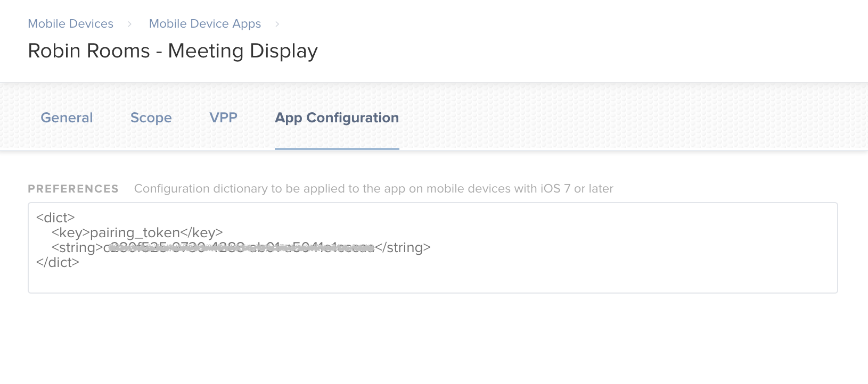This screenshot has height=384, width=868.
Task: Open the Mobile Device Apps breadcrumb link
Action: 204,24
